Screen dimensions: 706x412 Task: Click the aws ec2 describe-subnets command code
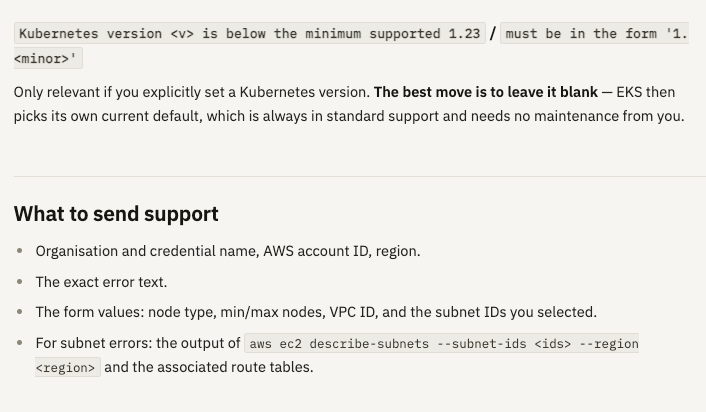[442, 344]
